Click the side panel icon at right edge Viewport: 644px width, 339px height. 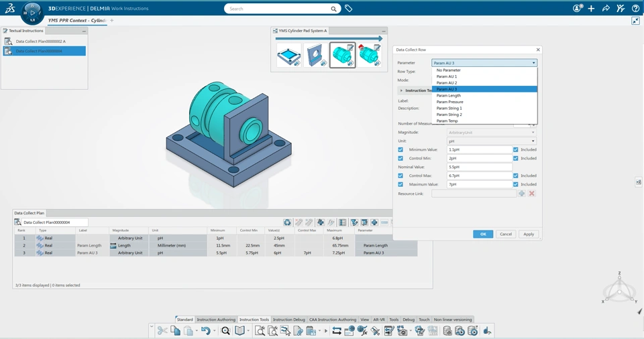point(638,182)
